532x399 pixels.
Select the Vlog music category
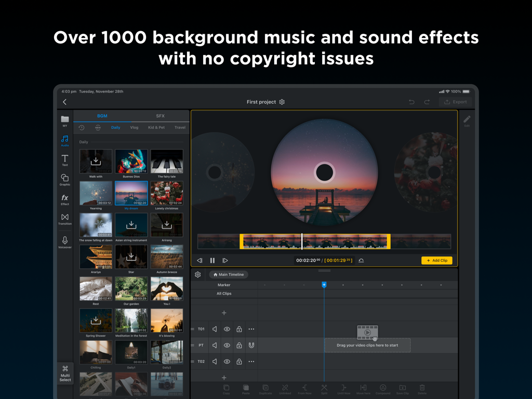[134, 127]
